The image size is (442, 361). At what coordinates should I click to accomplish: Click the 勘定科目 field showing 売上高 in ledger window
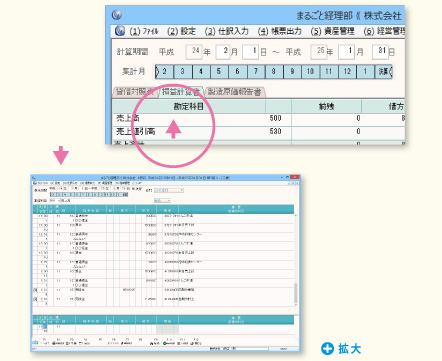coord(72,201)
